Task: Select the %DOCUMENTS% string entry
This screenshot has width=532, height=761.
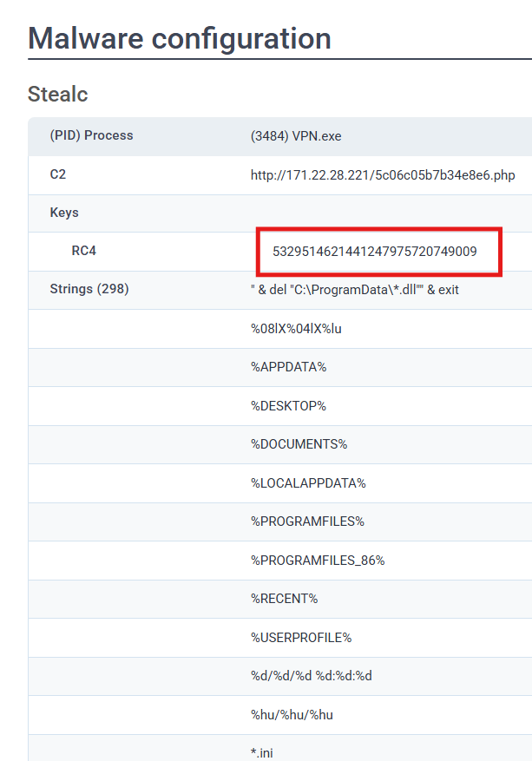Action: click(x=299, y=443)
